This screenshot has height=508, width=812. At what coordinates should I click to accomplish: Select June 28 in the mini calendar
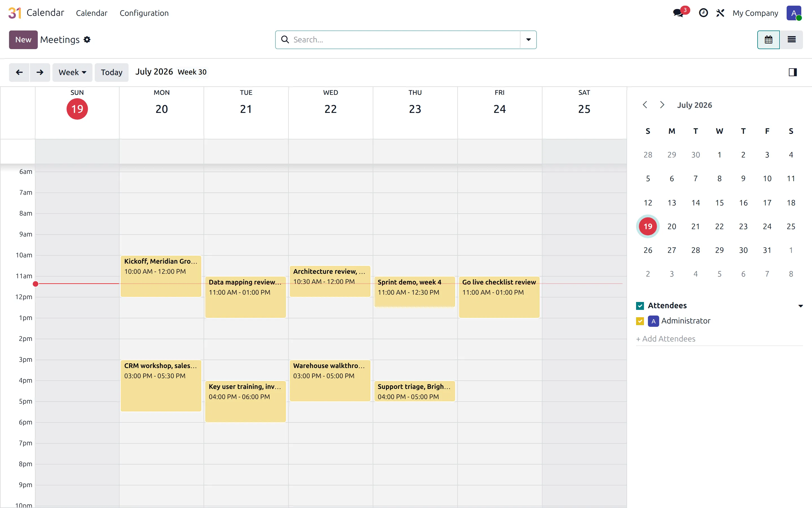[x=648, y=155]
